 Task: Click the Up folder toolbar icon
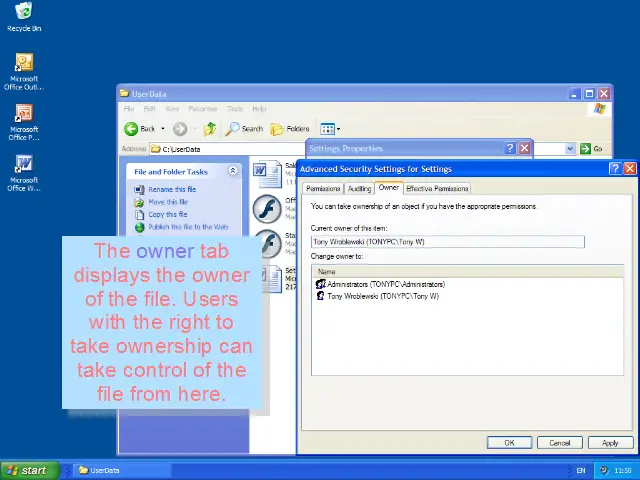coord(210,129)
